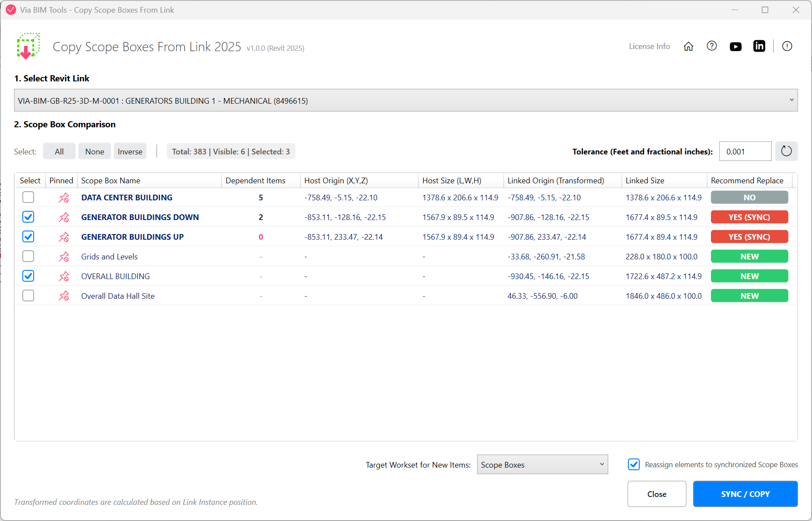The height and width of the screenshot is (521, 812).
Task: Click the NEW badge for Grids and Levels
Action: pyautogui.click(x=749, y=256)
